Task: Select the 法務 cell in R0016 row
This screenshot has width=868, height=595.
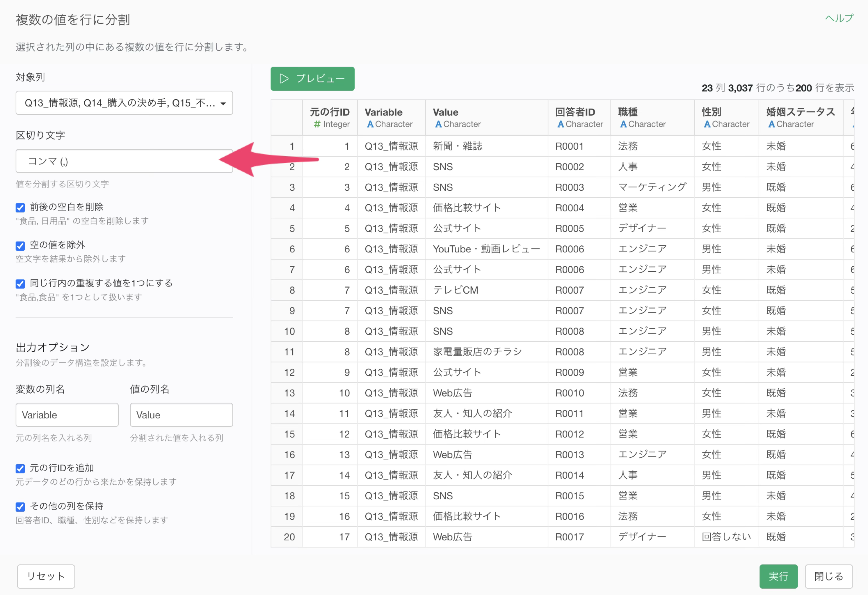Action: tap(652, 516)
